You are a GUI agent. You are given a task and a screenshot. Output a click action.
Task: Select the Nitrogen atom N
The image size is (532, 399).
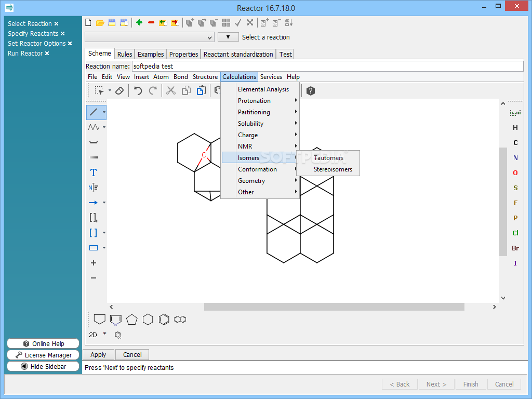[x=515, y=158]
